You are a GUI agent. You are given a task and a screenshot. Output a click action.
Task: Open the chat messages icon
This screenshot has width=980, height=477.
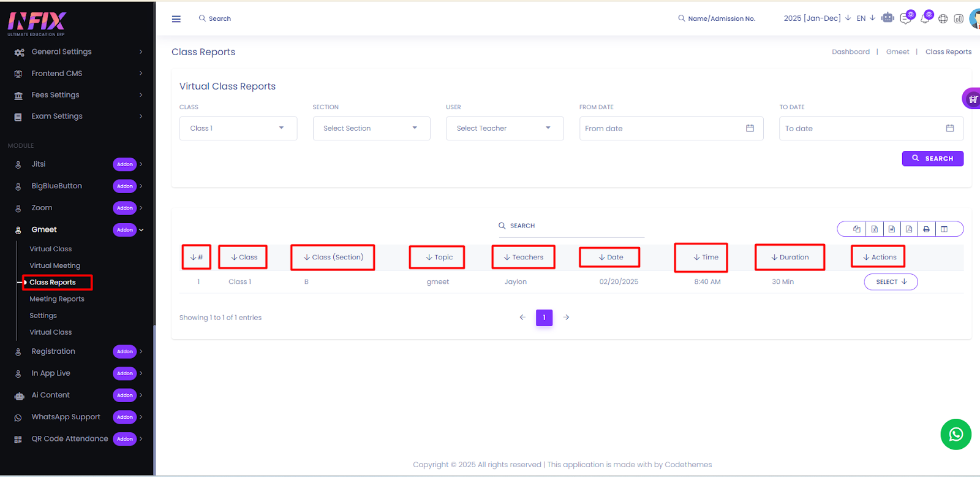point(906,19)
